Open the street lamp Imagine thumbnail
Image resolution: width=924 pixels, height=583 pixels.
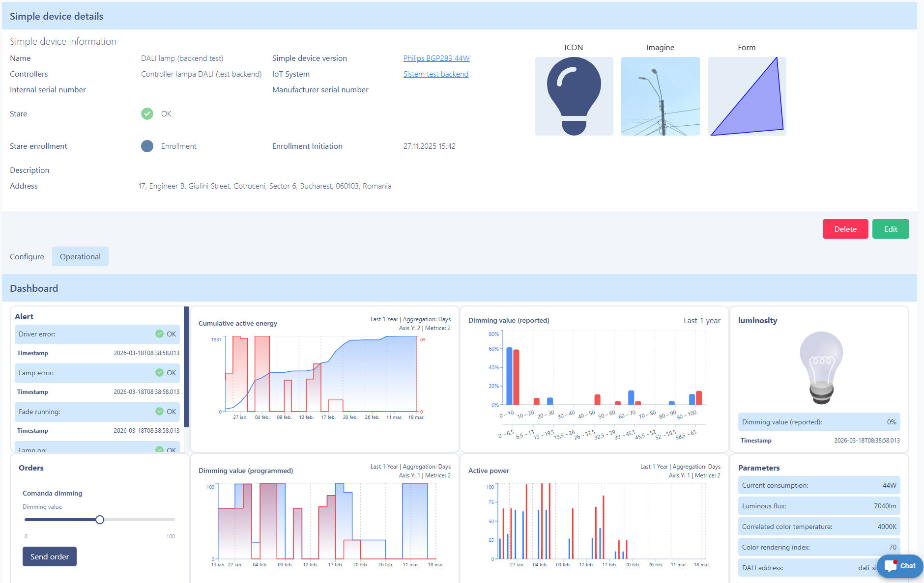pyautogui.click(x=660, y=96)
